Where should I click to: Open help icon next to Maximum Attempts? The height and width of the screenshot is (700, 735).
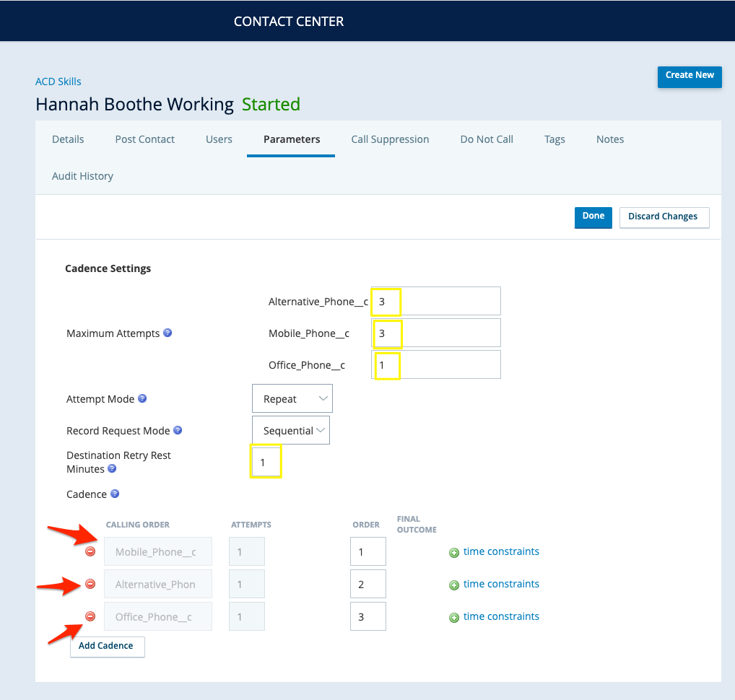168,333
